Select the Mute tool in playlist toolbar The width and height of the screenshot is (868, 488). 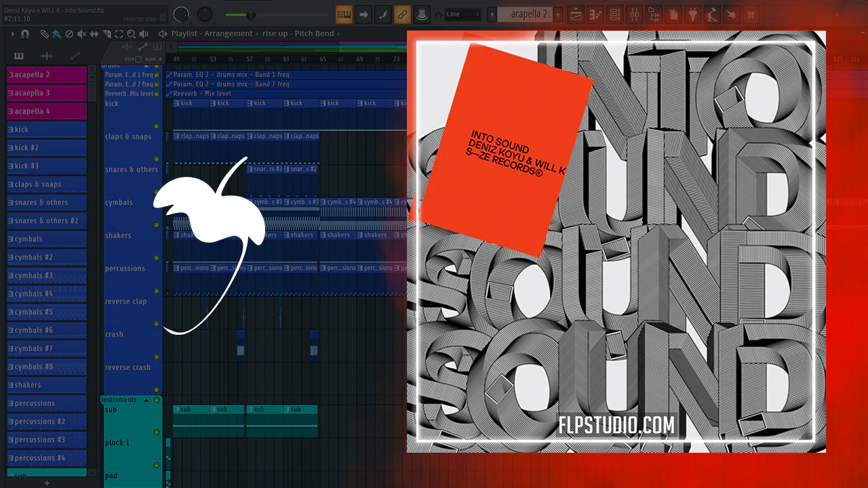(x=81, y=33)
